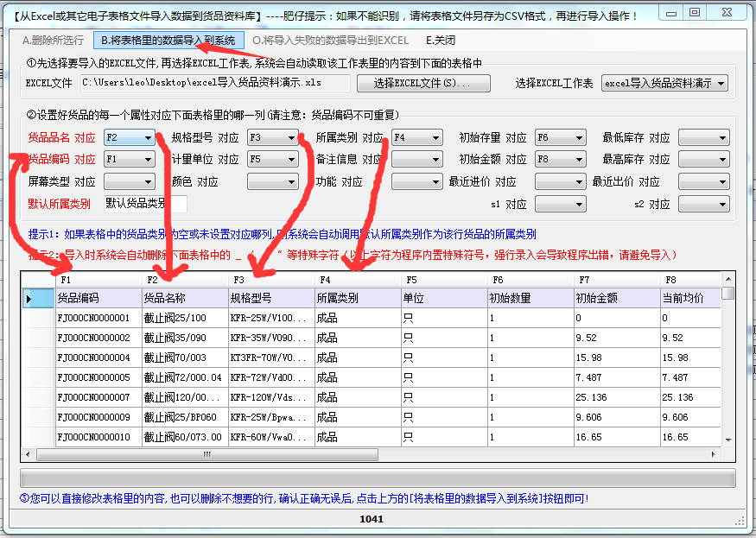The width and height of the screenshot is (756, 538).
Task: Choose O.将导入失败的数据导出到EXCEL option
Action: pos(330,41)
